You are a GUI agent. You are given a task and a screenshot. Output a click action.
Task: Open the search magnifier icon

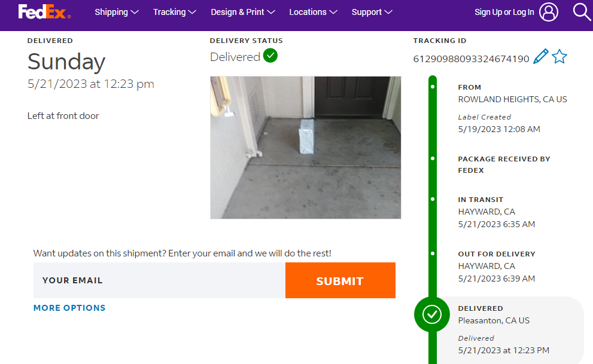pyautogui.click(x=581, y=12)
